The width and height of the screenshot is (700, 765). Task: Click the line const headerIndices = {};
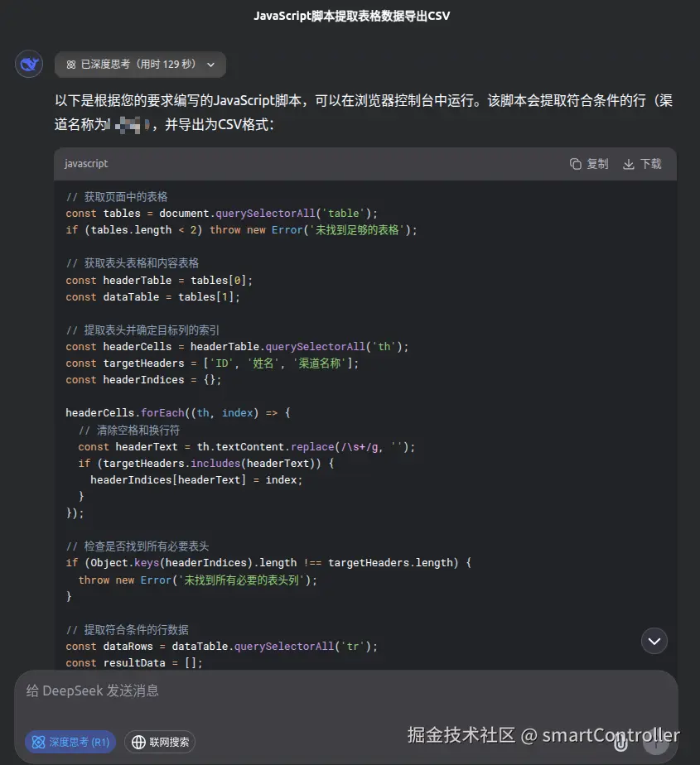pyautogui.click(x=143, y=379)
